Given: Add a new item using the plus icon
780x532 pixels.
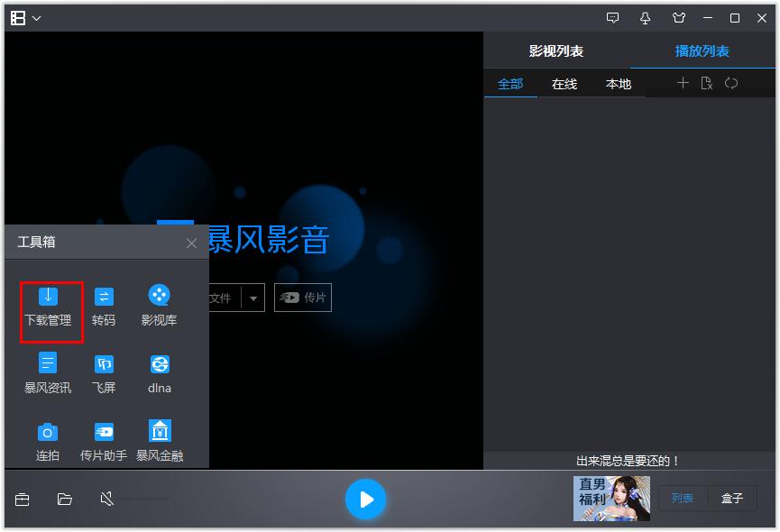Looking at the screenshot, I should (x=683, y=83).
